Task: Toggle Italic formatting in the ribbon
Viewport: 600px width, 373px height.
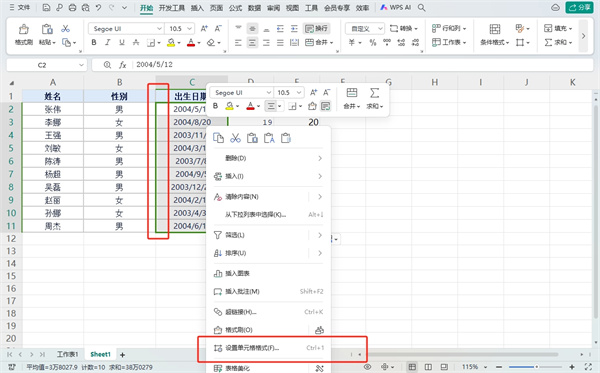Action: (108, 42)
